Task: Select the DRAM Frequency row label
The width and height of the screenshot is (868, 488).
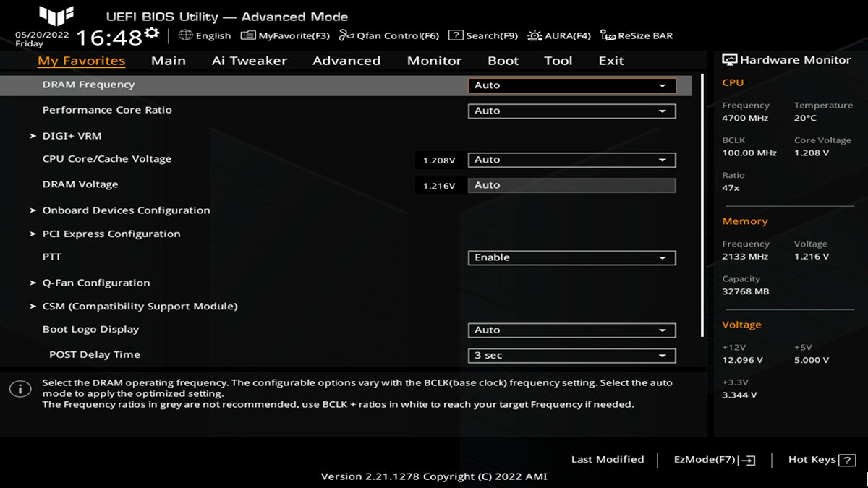Action: tap(88, 85)
